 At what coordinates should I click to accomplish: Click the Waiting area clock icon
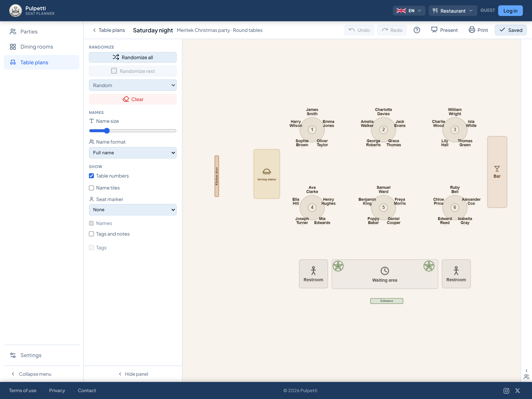coord(385,271)
